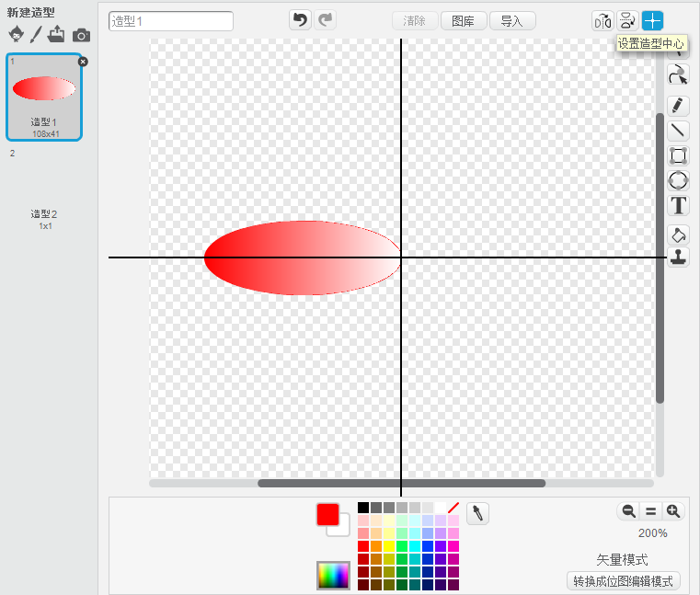
Task: Select the 造型2 costume entry
Action: (44, 189)
